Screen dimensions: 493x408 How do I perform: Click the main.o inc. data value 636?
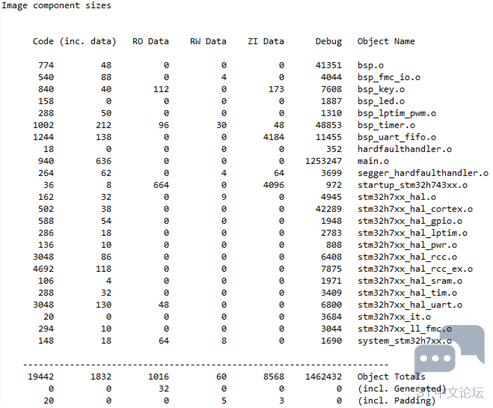click(104, 161)
